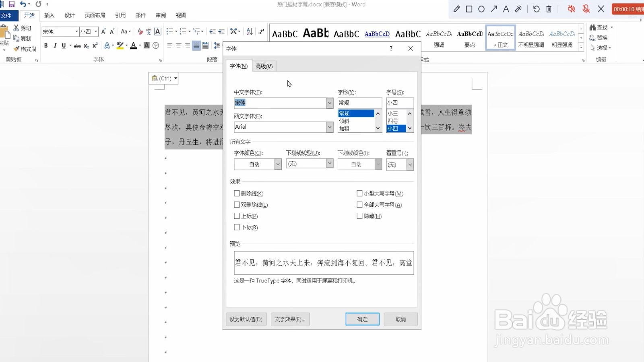Click the Sort A-Z icon
This screenshot has width=644, height=362.
click(x=250, y=31)
